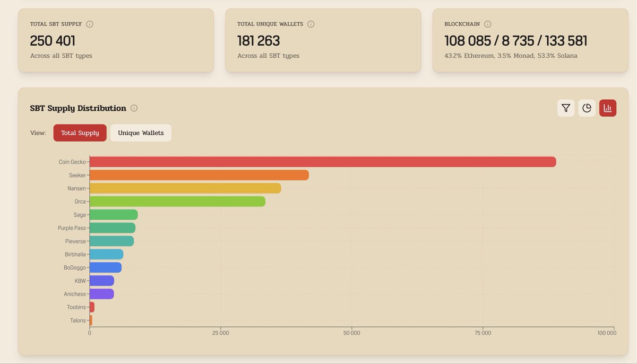The height and width of the screenshot is (364, 637).
Task: Click the Ethereum, Monad, Solana percentage line
Action: (x=511, y=56)
